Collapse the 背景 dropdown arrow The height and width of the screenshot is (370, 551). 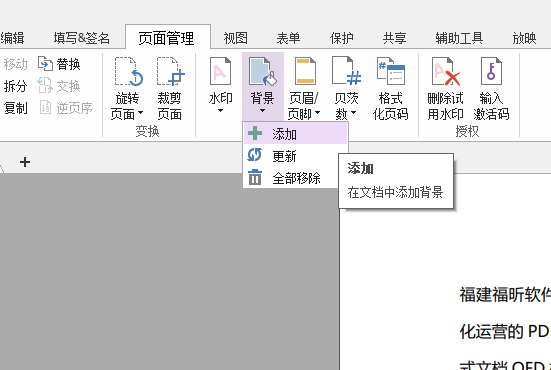coord(262,111)
